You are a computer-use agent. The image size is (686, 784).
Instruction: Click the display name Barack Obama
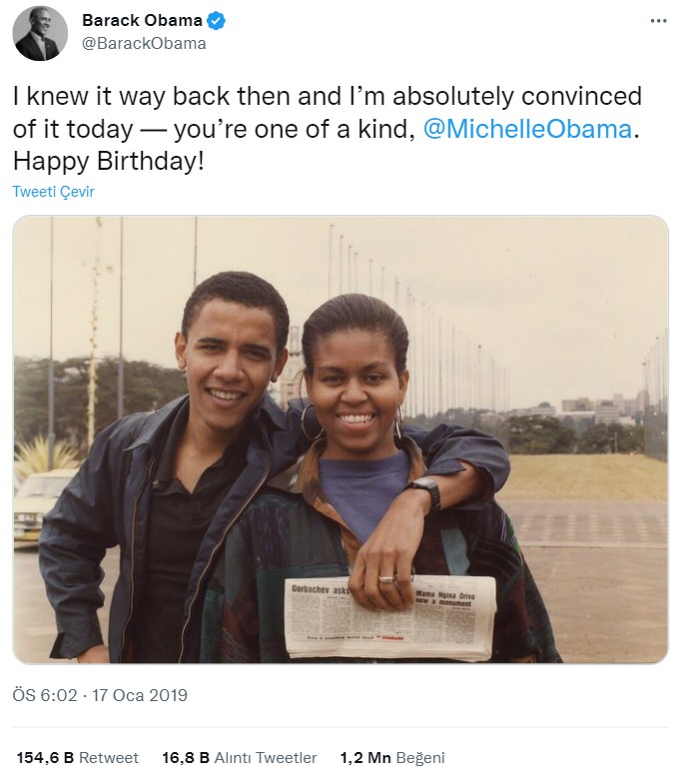[142, 21]
